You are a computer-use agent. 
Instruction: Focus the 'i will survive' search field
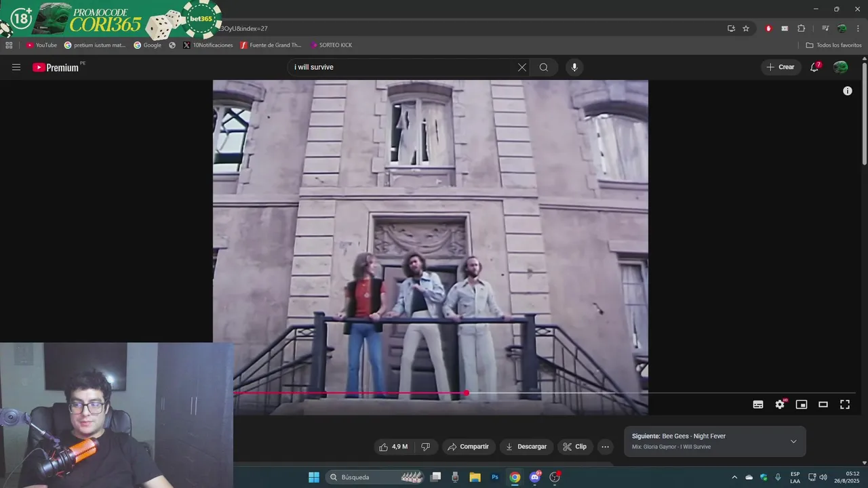pos(400,67)
